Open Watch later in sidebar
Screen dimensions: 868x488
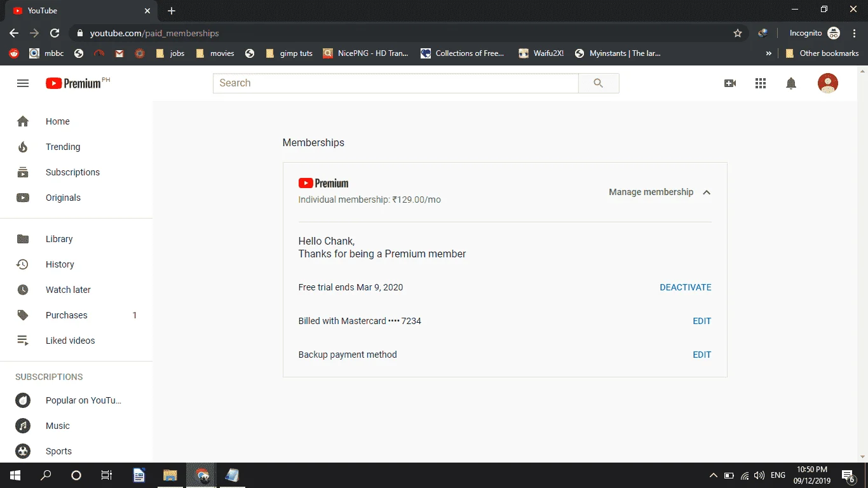76,290
